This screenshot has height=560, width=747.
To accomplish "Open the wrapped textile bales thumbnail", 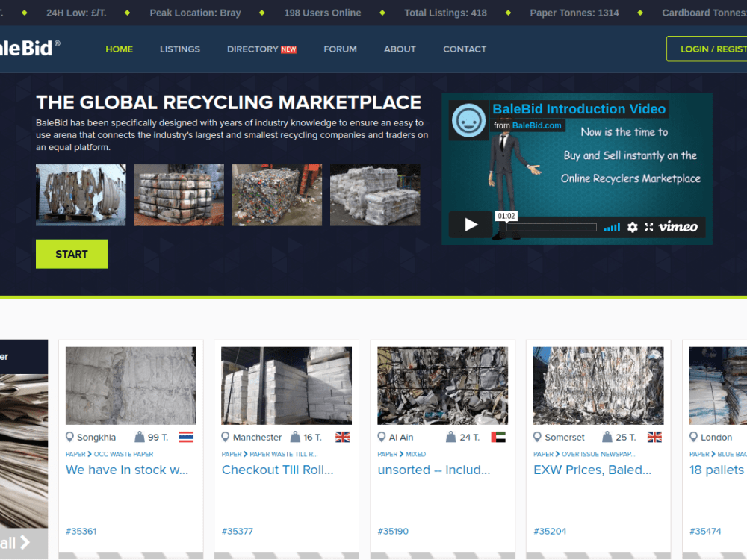I will coord(179,195).
